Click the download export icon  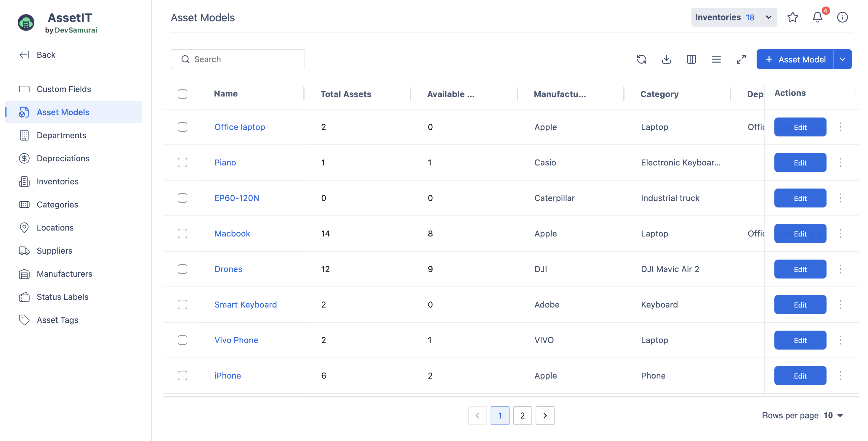pos(666,59)
